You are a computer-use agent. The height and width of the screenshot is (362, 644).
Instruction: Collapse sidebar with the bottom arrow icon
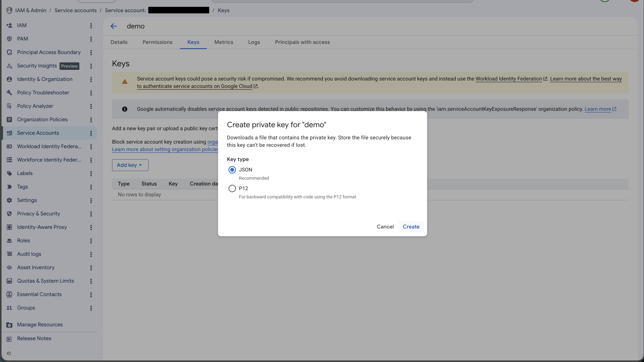[x=9, y=353]
